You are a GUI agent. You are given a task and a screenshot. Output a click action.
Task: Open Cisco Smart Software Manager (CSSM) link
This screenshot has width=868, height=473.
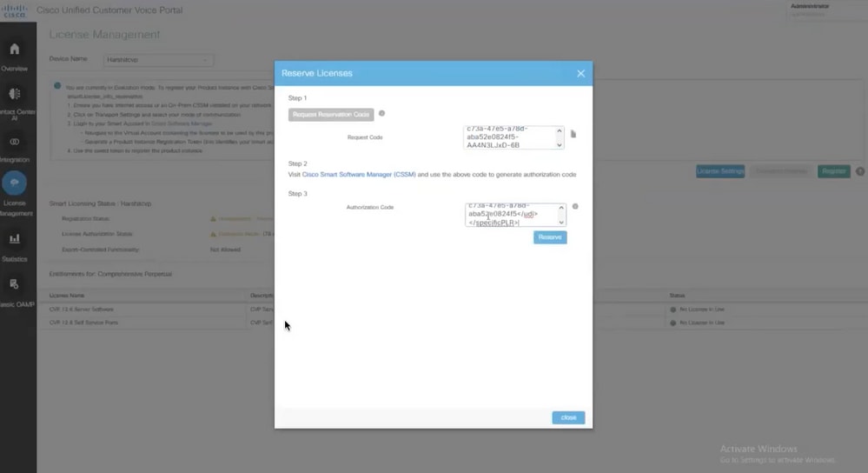tap(359, 175)
